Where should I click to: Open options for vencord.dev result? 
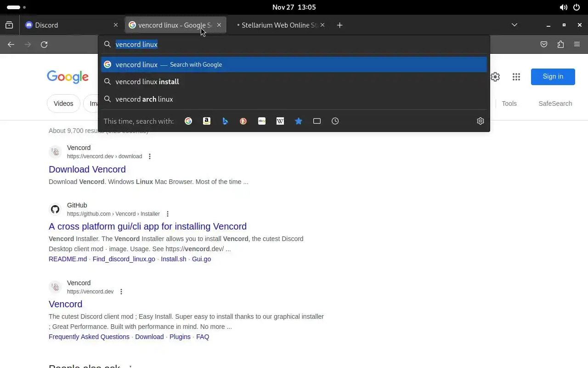(x=121, y=292)
